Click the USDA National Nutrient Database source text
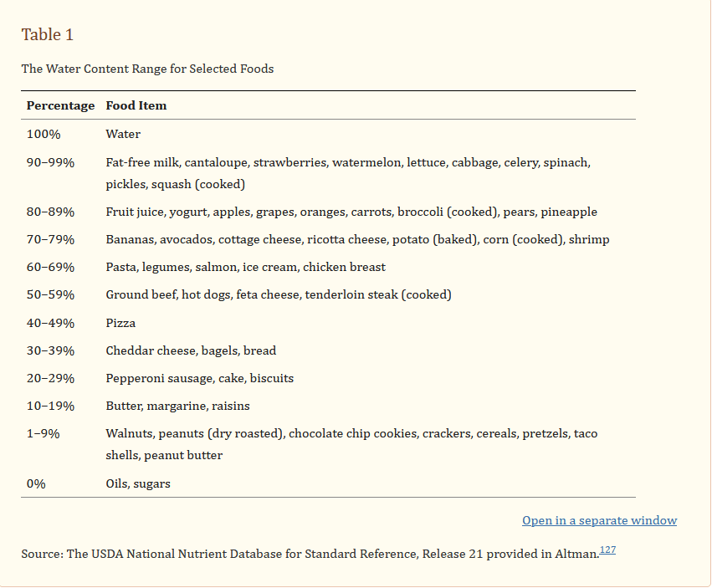The width and height of the screenshot is (712, 588). point(310,554)
